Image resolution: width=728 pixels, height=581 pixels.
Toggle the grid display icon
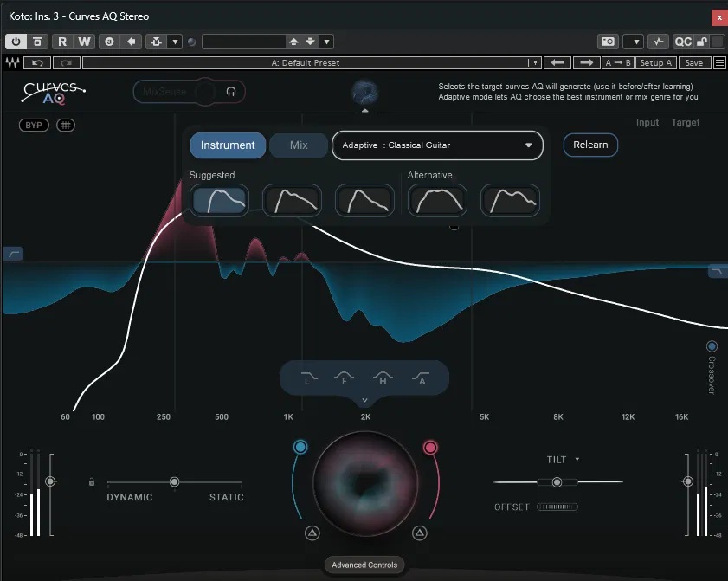point(66,125)
